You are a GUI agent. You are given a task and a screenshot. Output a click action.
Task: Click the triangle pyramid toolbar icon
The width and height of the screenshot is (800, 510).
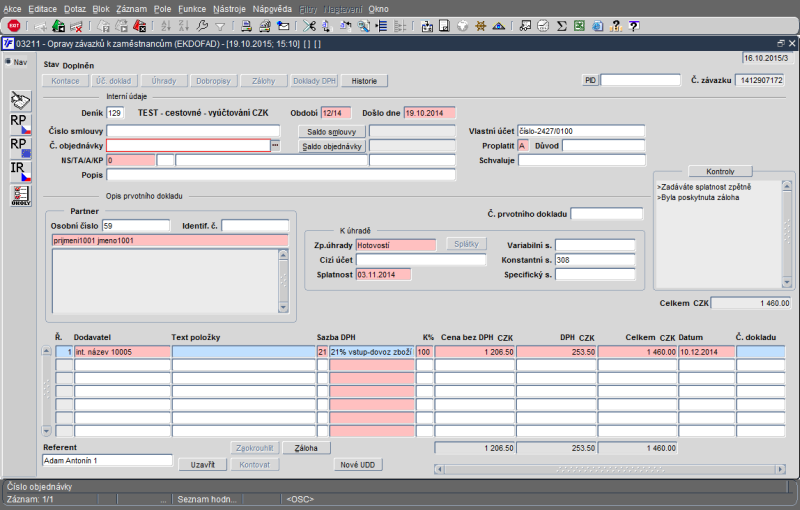(498, 26)
